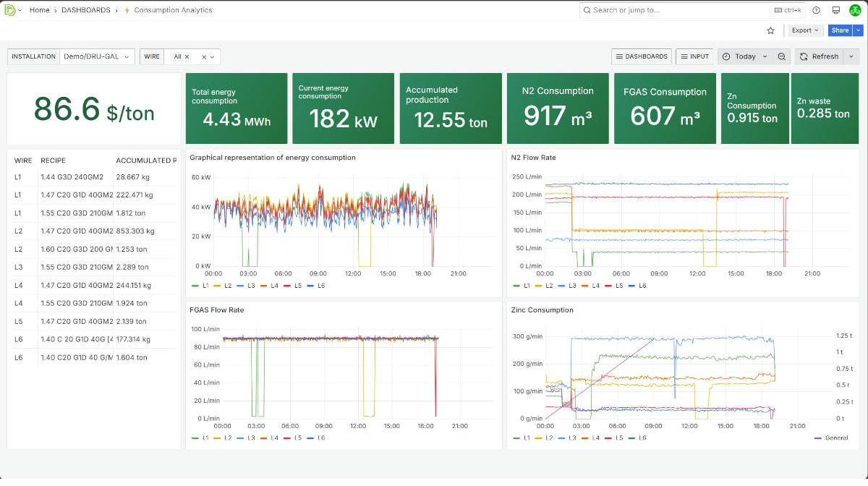Open the DASHBOARDS links button
The height and width of the screenshot is (486, 868).
[642, 56]
